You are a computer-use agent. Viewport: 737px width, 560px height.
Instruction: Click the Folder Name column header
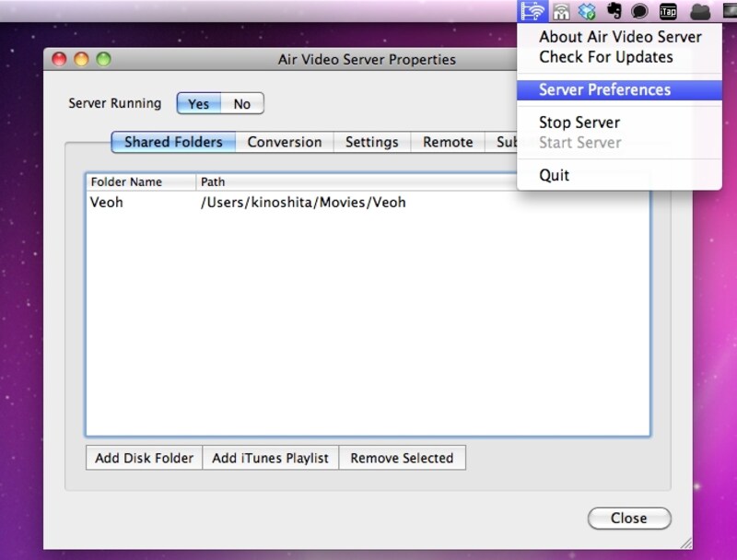[x=141, y=181]
